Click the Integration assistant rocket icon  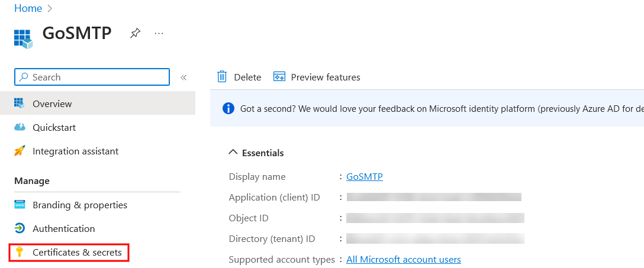[20, 151]
